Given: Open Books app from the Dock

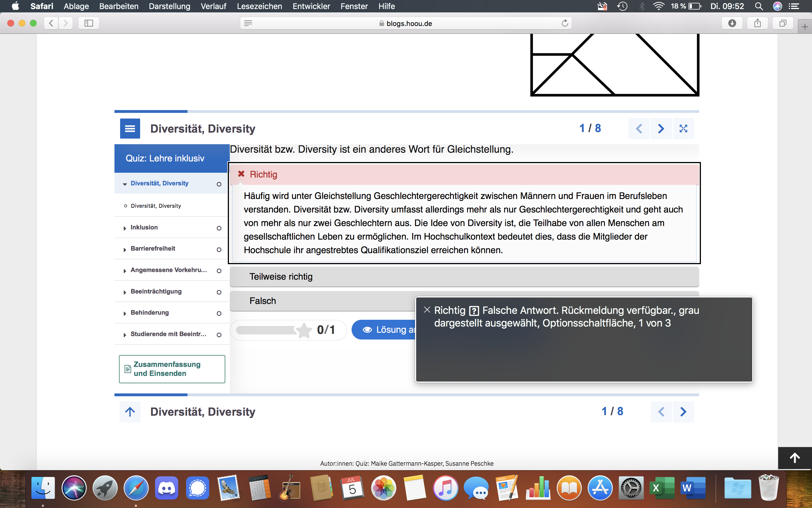Looking at the screenshot, I should point(569,488).
